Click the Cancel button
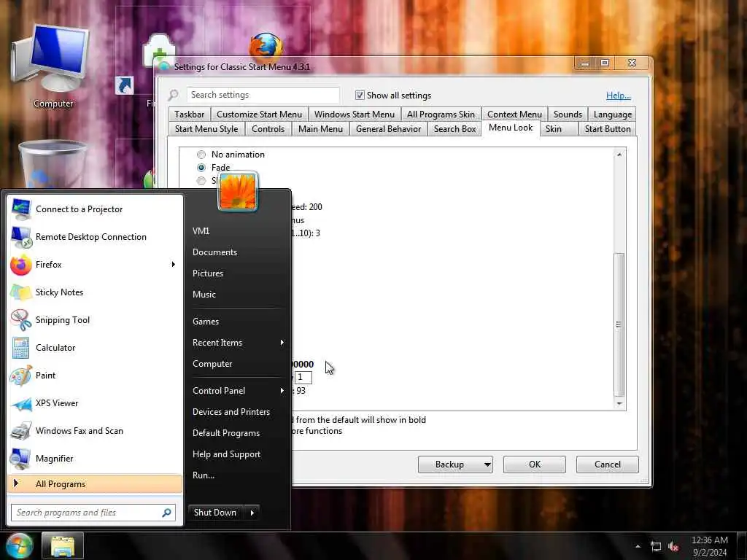Screen dimensions: 747x560 tap(608, 464)
